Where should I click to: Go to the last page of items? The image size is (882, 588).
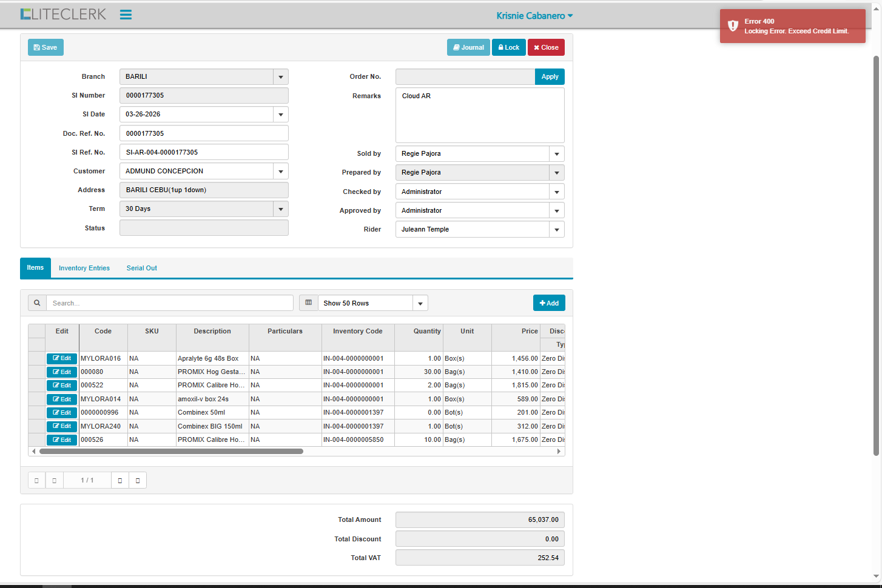138,480
